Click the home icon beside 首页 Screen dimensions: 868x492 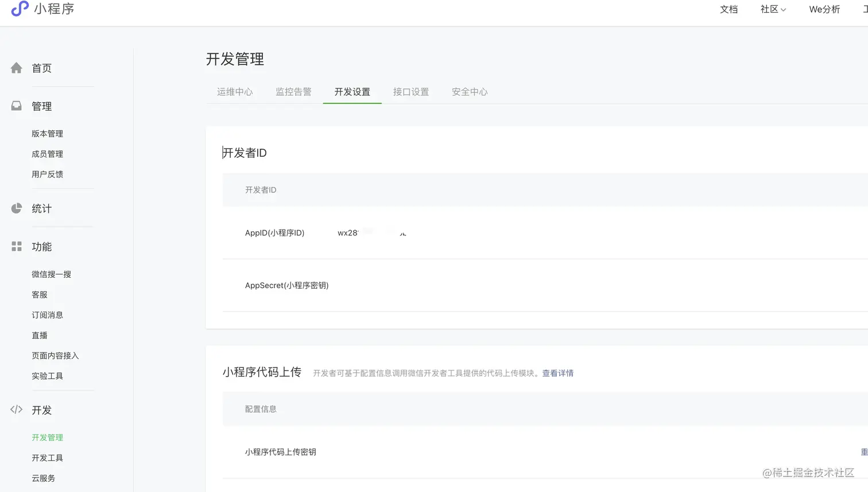(x=17, y=68)
